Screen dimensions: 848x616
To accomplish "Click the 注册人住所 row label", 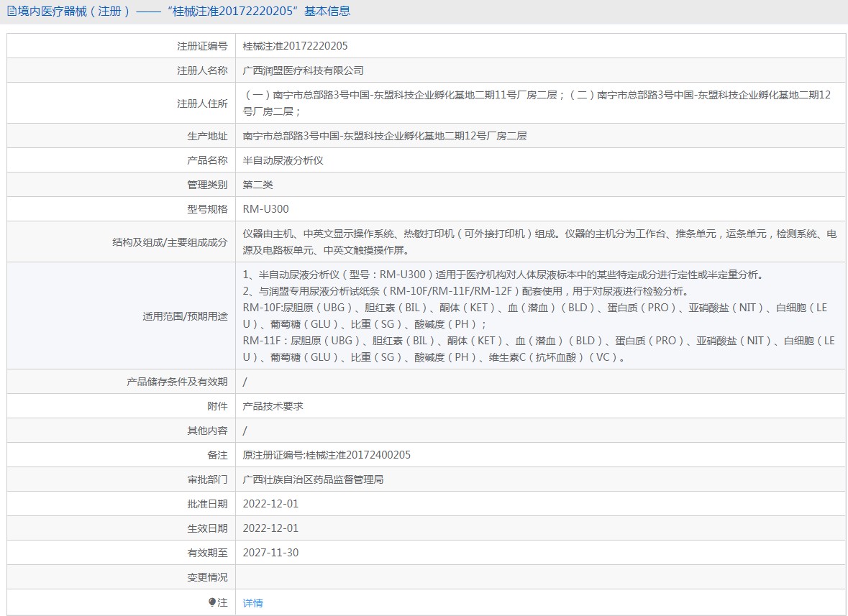I will pyautogui.click(x=202, y=104).
